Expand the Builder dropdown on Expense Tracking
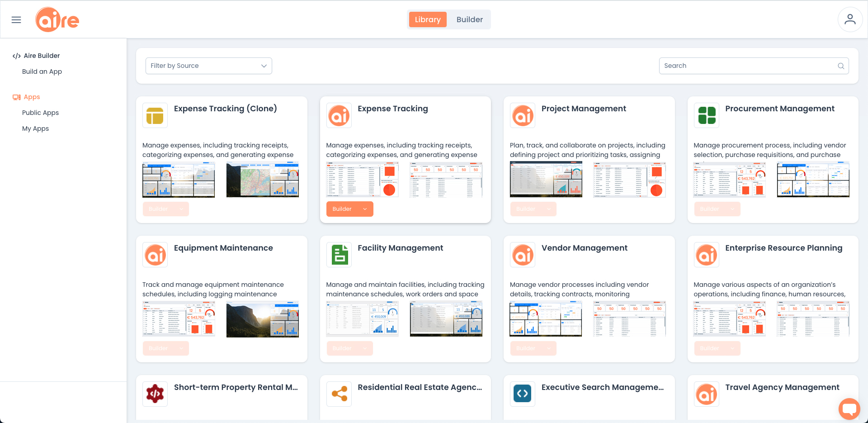The height and width of the screenshot is (423, 868). (x=365, y=209)
